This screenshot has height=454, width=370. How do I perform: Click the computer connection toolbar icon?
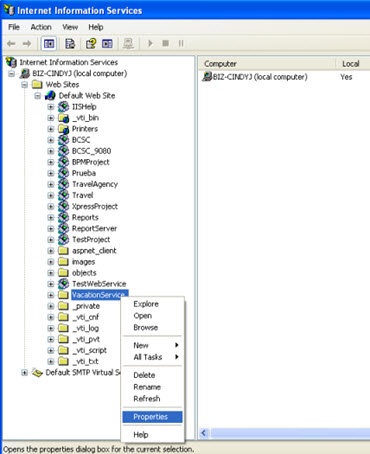tap(128, 44)
